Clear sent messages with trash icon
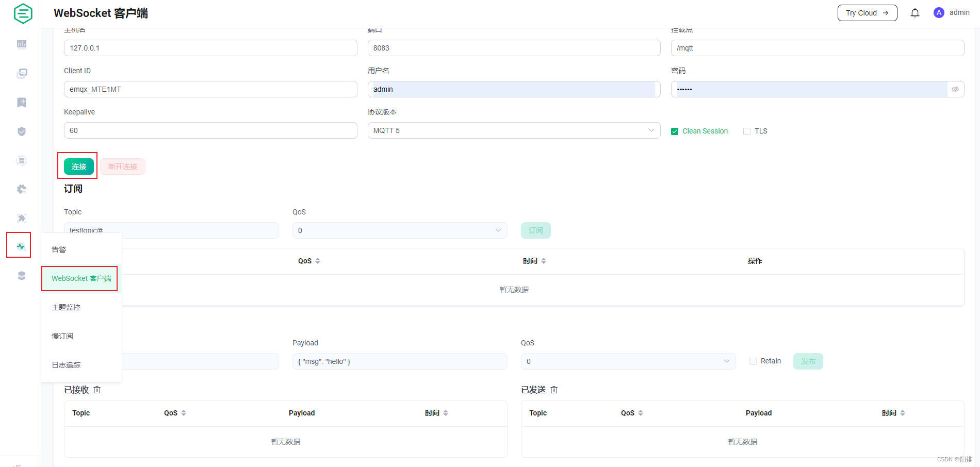This screenshot has height=467, width=980. (x=554, y=390)
